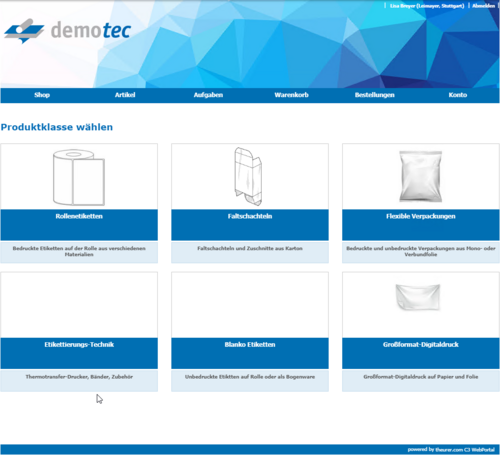
Task: Open the Konto account menu
Action: pyautogui.click(x=458, y=95)
